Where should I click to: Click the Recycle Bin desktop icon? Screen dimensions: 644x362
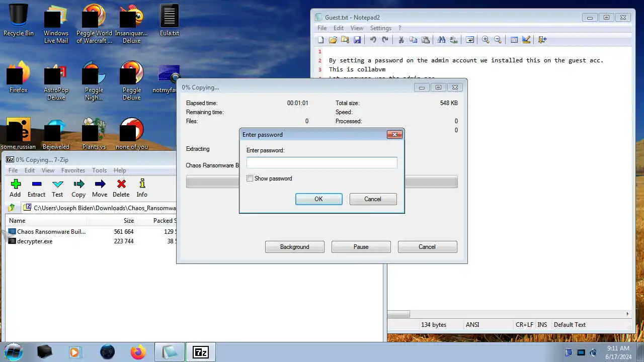tap(19, 20)
